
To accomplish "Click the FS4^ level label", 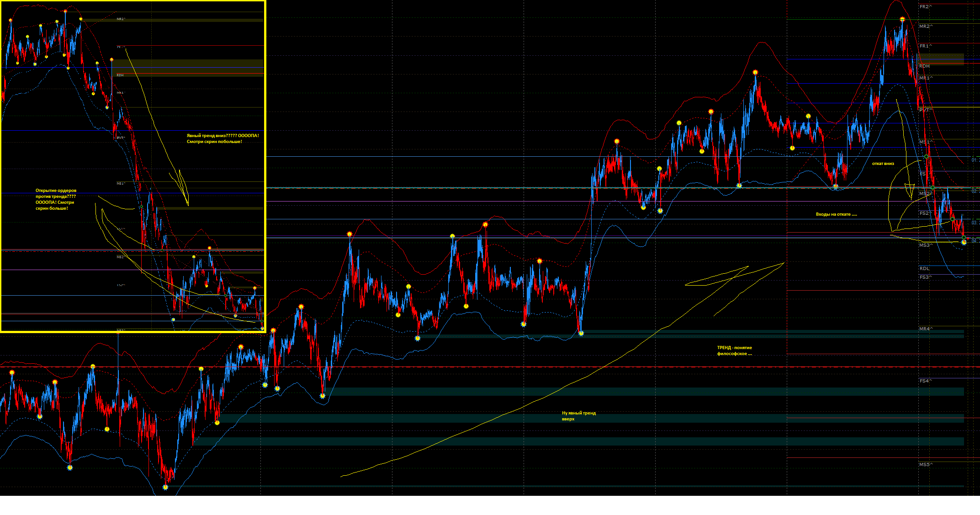I will 926,381.
